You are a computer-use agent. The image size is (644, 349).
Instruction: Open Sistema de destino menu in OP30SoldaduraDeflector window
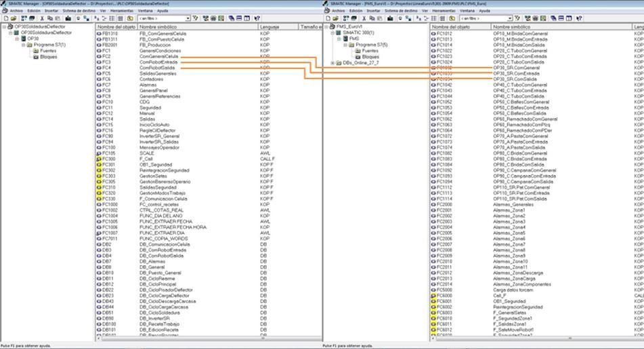coord(79,11)
